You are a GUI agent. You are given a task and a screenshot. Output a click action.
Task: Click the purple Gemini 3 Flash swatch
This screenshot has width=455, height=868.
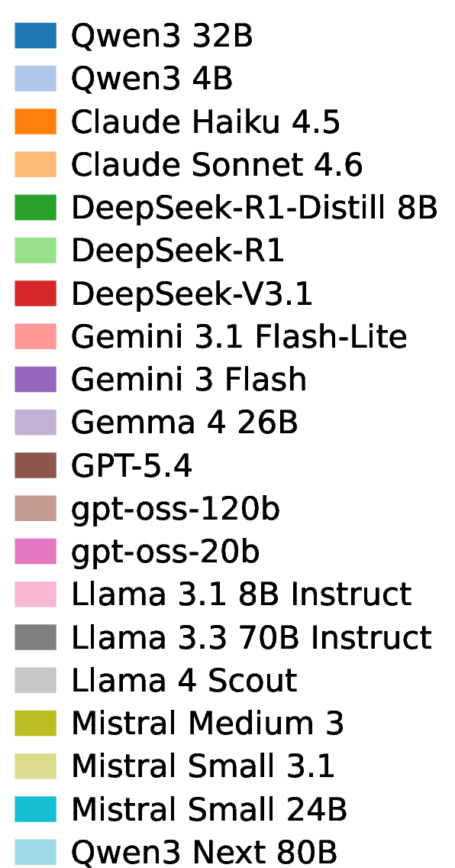point(35,379)
